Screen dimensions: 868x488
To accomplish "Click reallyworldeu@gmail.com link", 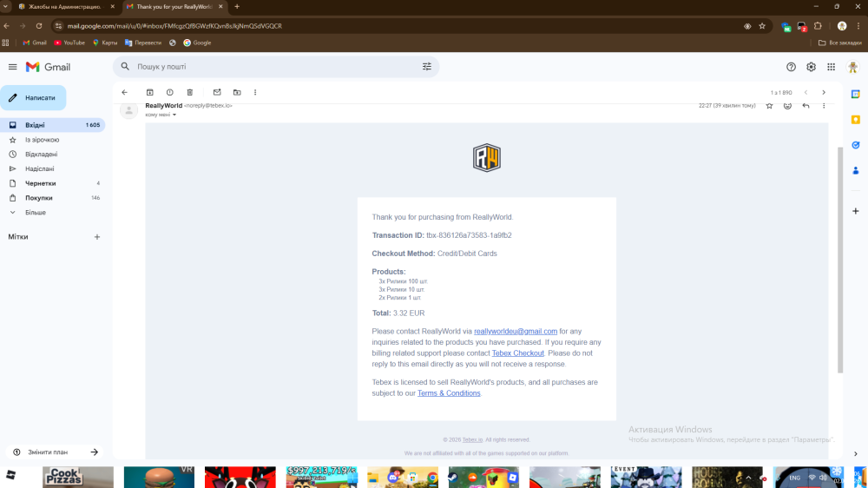I will [516, 331].
